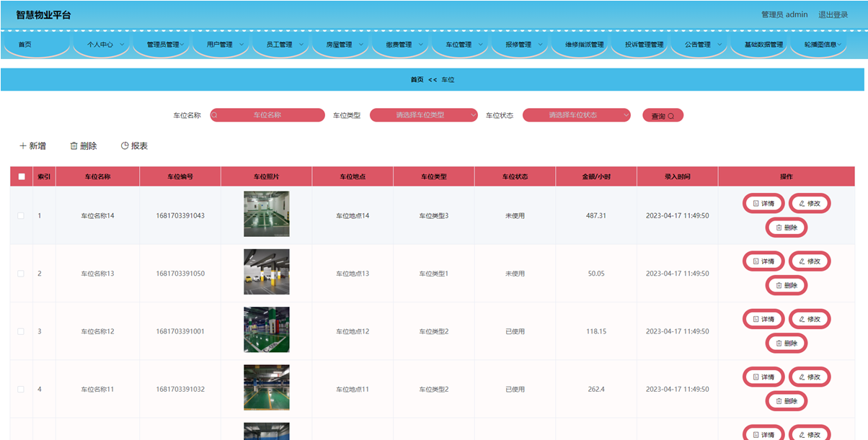Delete row 车位名称13
Image resolution: width=868 pixels, height=440 pixels.
click(x=787, y=285)
